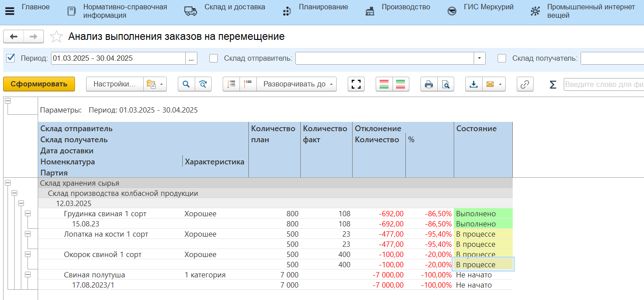
Task: Open the Разворачивать до dropdown
Action: click(296, 84)
